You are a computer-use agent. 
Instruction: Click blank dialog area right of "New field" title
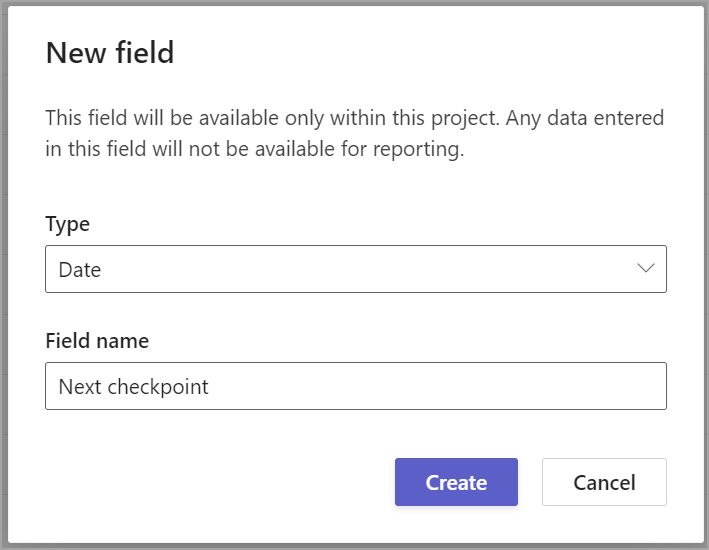click(x=450, y=53)
